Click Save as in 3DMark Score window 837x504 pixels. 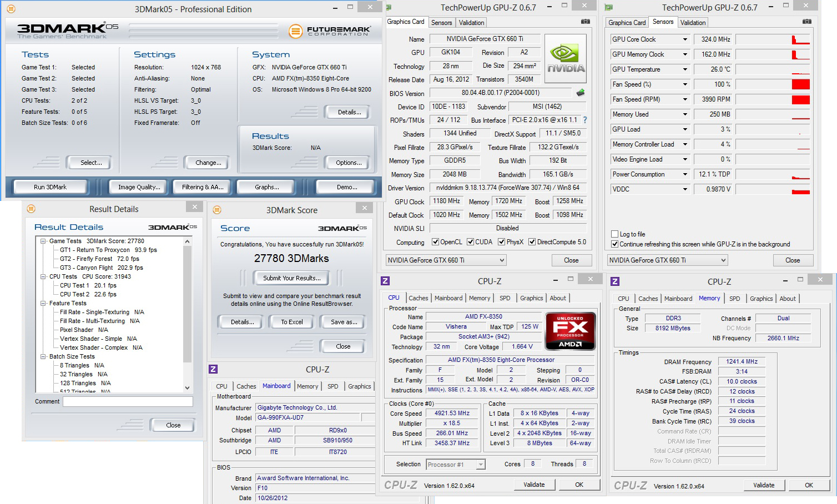tap(344, 322)
